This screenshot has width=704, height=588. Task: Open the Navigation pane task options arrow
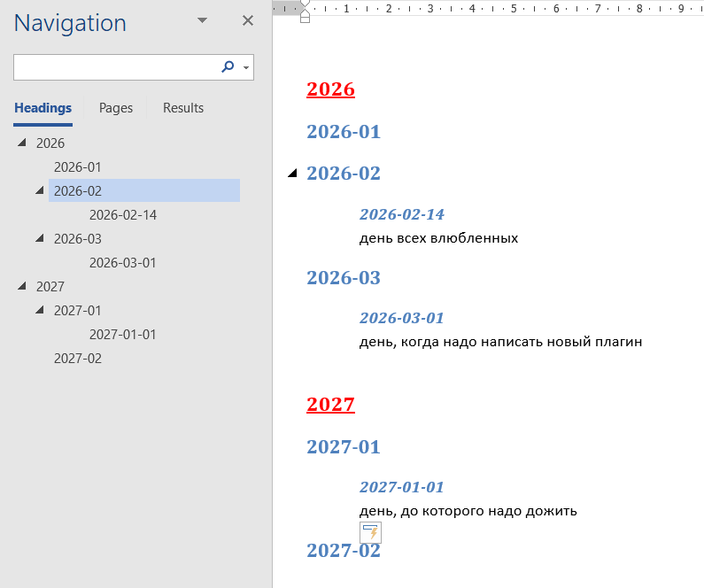[x=202, y=21]
